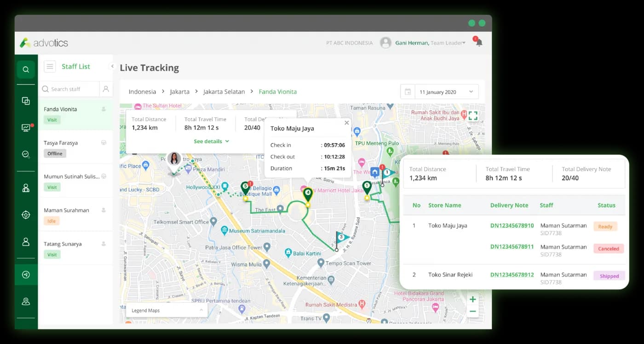Image resolution: width=644 pixels, height=344 pixels.
Task: Zoom out on the map with the minus button
Action: tap(472, 312)
